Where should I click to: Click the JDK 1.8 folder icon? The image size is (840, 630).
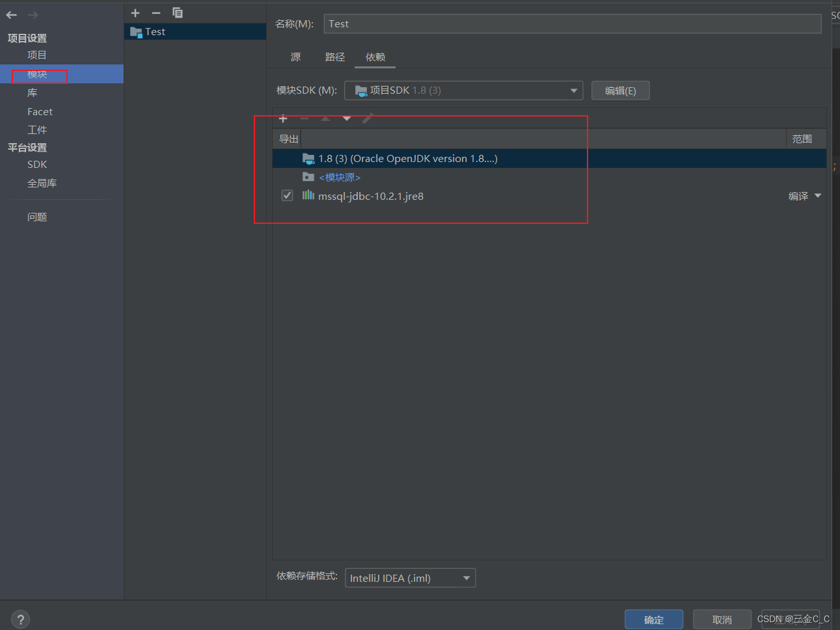coord(308,158)
